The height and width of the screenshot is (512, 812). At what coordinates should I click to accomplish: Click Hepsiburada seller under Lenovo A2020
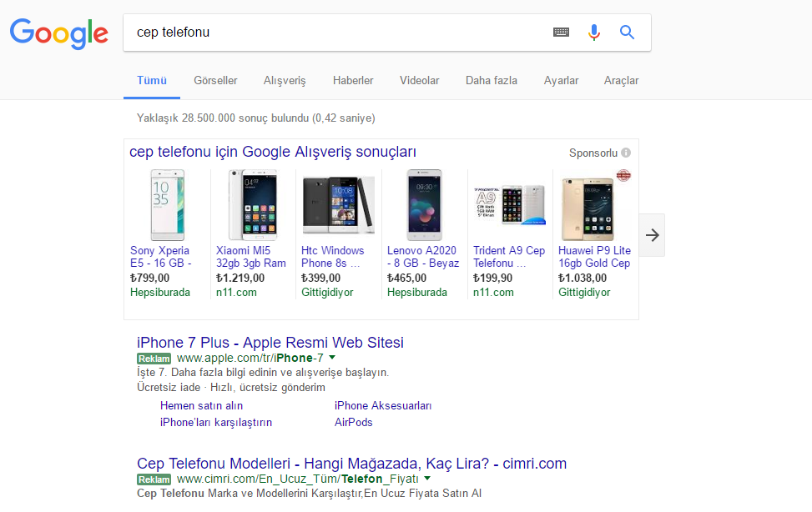click(x=417, y=293)
